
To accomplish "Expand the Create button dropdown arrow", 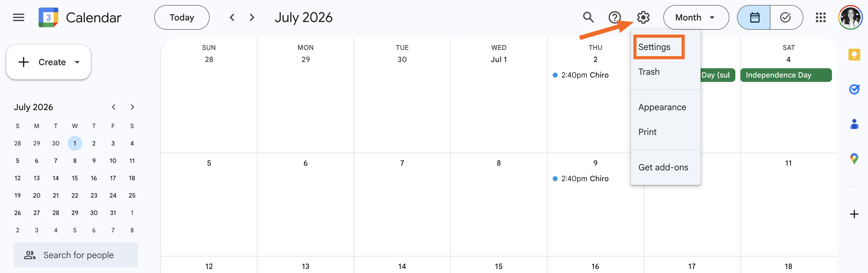I will point(77,62).
